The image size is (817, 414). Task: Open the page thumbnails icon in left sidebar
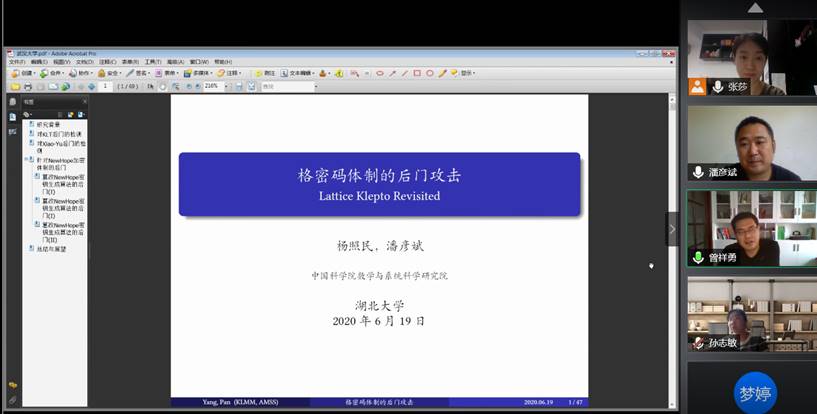point(12,102)
